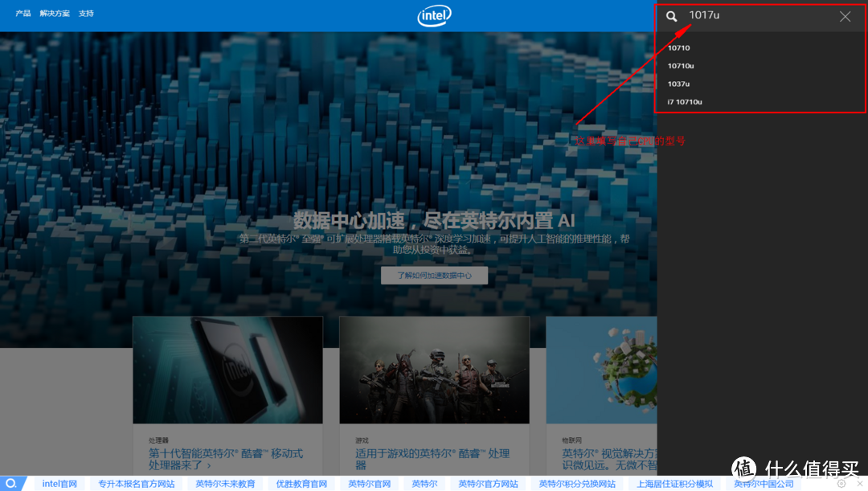Click the search icon in the bottom bar

pyautogui.click(x=10, y=483)
